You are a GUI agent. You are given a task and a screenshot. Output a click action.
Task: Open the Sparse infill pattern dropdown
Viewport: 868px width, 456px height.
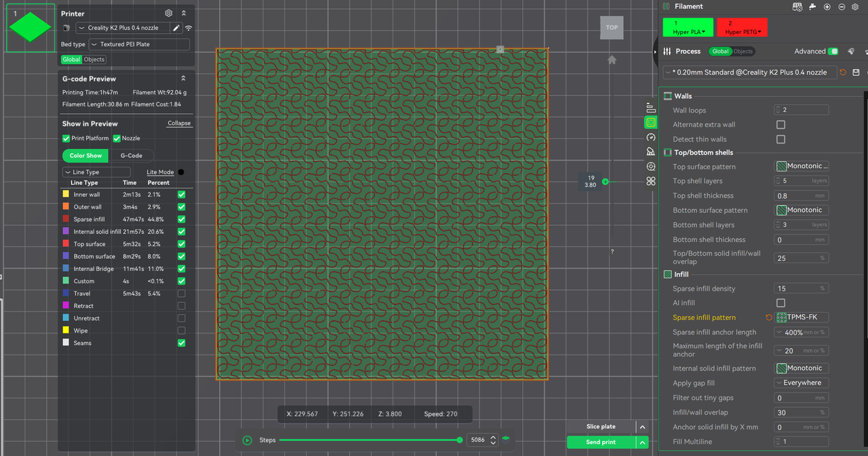(x=802, y=317)
